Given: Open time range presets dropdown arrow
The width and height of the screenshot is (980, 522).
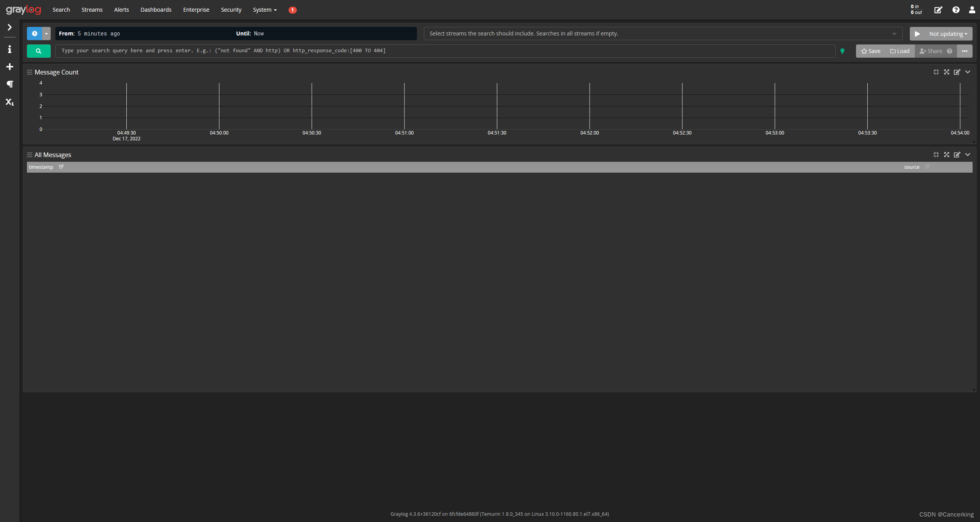Looking at the screenshot, I should (46, 34).
